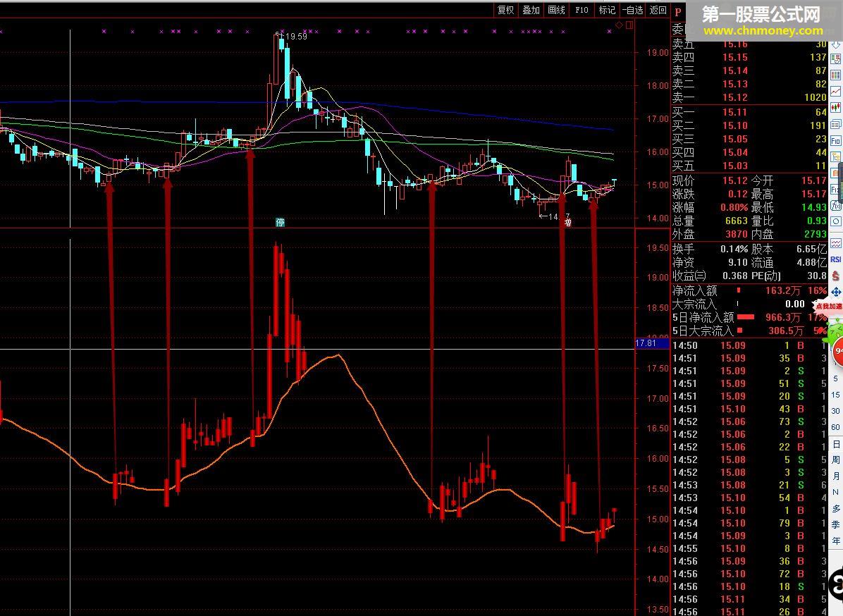This screenshot has height=616, width=843.
Task: Click the 增 marker near the chart bottom
Action: tap(567, 222)
